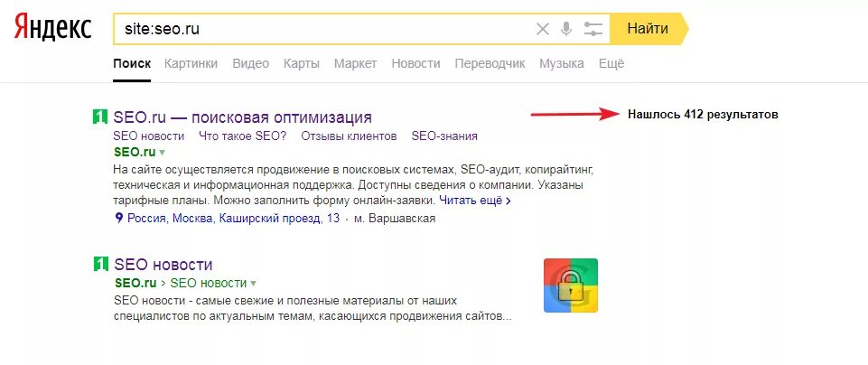Click snippet text starting На сайте осуществляется
This screenshot has width=868, height=365.
(x=354, y=184)
